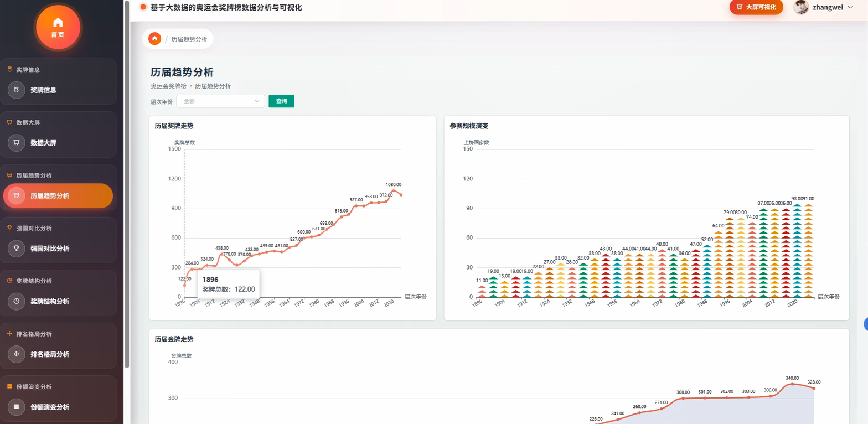The image size is (868, 424).
Task: Click the 奥运会奖牌榜 · 历届趋势分析 subtitle
Action: tap(190, 86)
